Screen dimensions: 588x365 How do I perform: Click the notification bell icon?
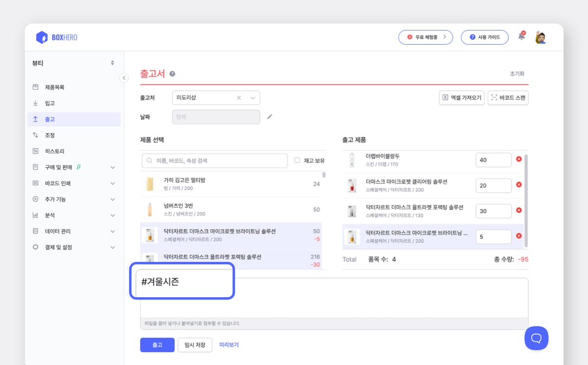[521, 37]
